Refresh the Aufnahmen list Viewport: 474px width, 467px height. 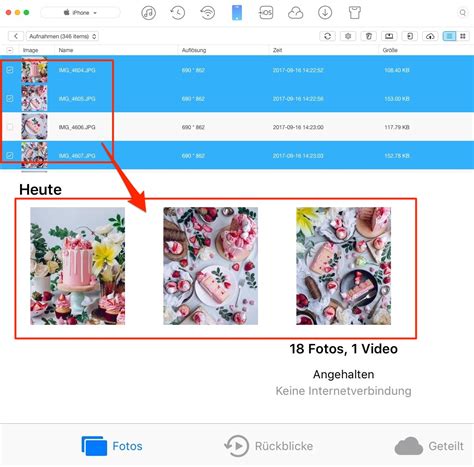click(327, 36)
